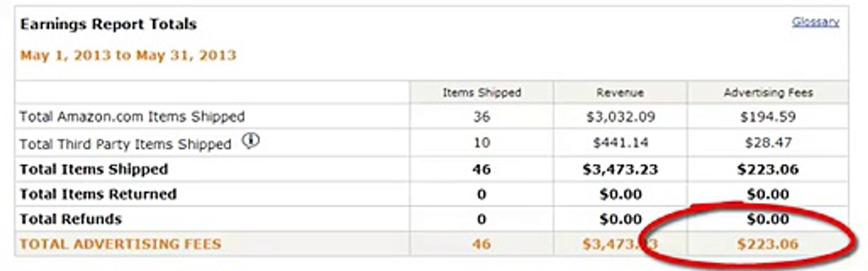Click the info icon beside Third Party Items
This screenshot has width=868, height=271.
click(x=251, y=141)
